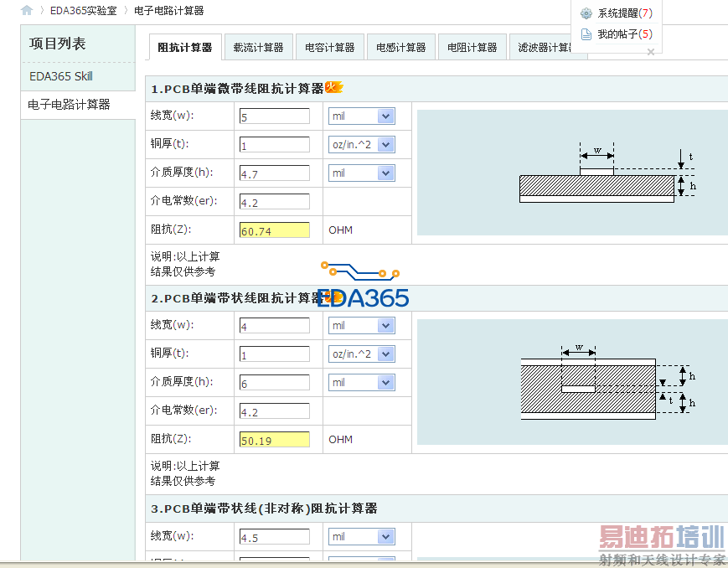
Task: Click microstrip copper thickness field
Action: (x=275, y=144)
